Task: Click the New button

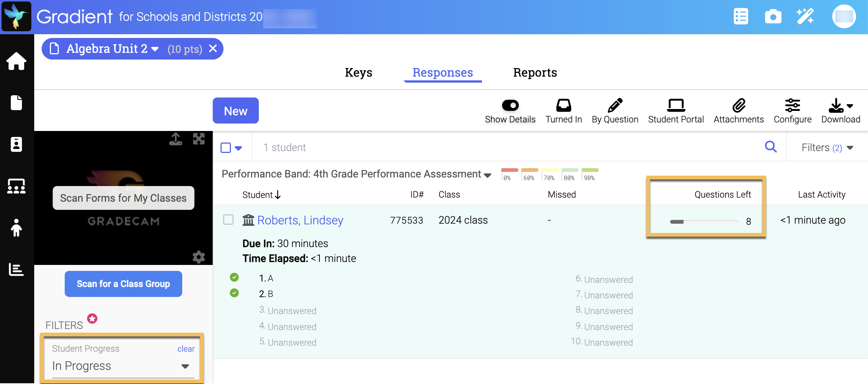Action: 235,111
